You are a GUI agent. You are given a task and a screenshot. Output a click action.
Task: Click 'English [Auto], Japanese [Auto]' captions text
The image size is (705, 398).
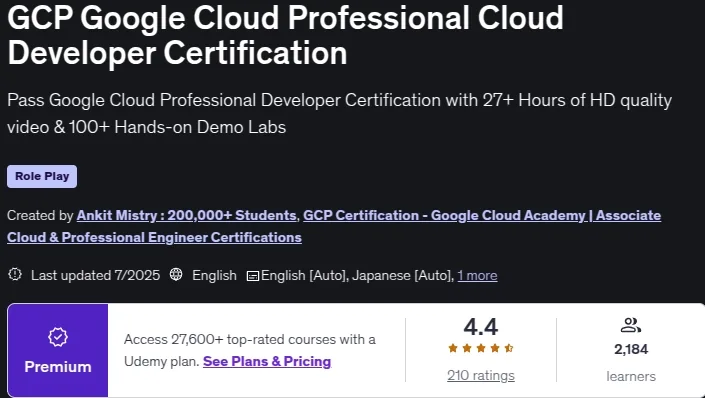click(357, 275)
